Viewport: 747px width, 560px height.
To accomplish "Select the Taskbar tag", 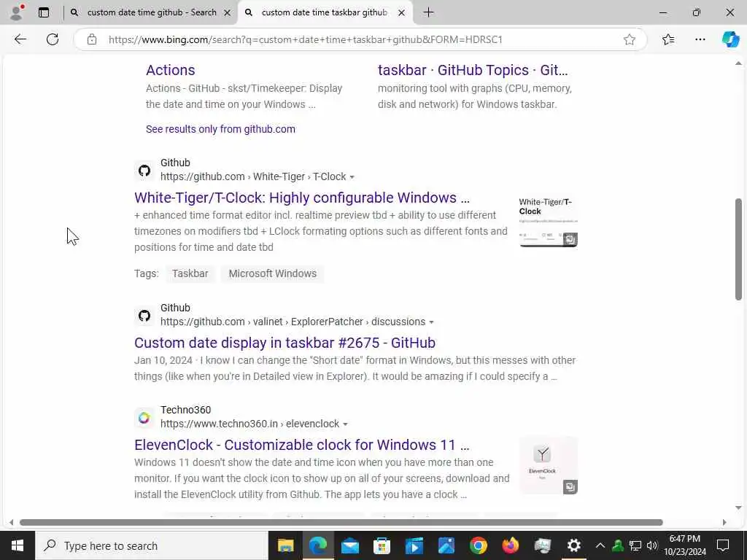I will point(190,274).
